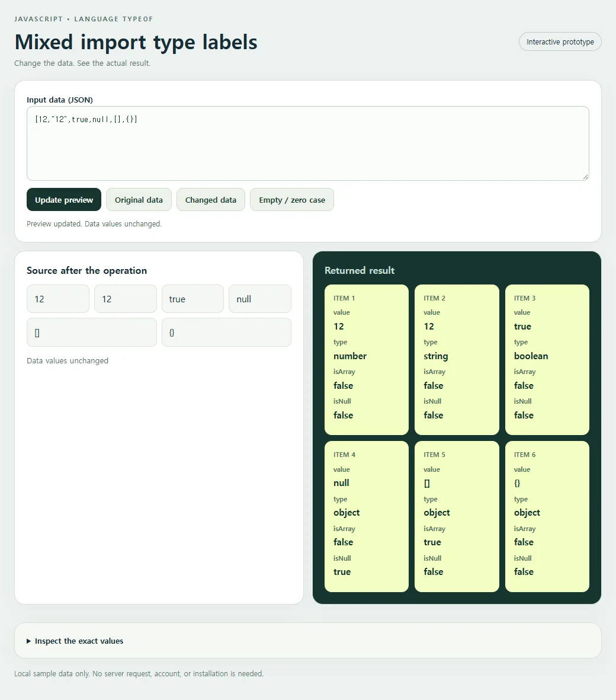Click isArray value false in ITEM 6
This screenshot has width=616, height=700.
524,542
